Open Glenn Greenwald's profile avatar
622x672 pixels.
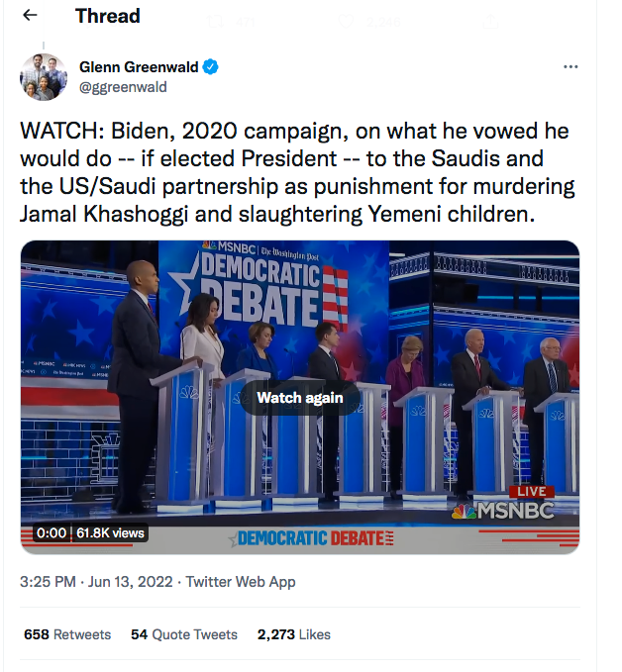(x=44, y=77)
